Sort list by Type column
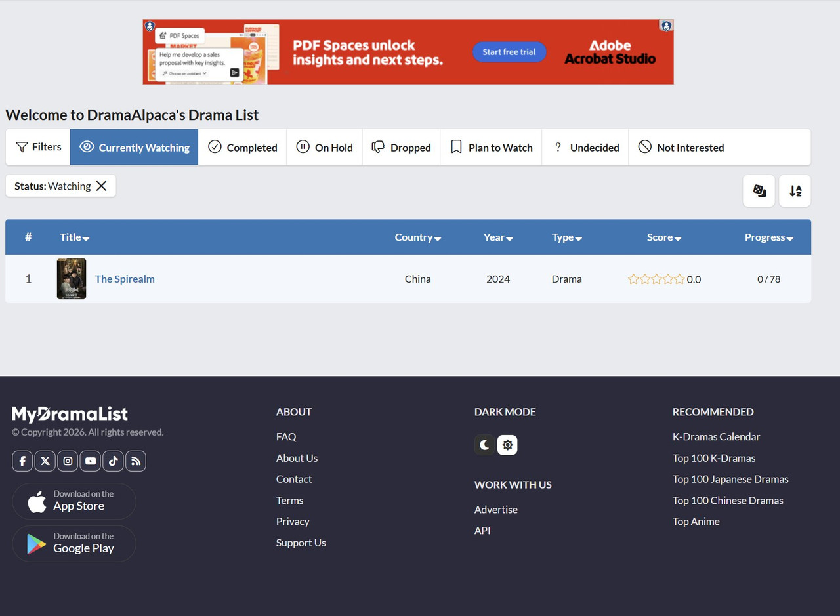This screenshot has height=616, width=840. click(x=566, y=237)
